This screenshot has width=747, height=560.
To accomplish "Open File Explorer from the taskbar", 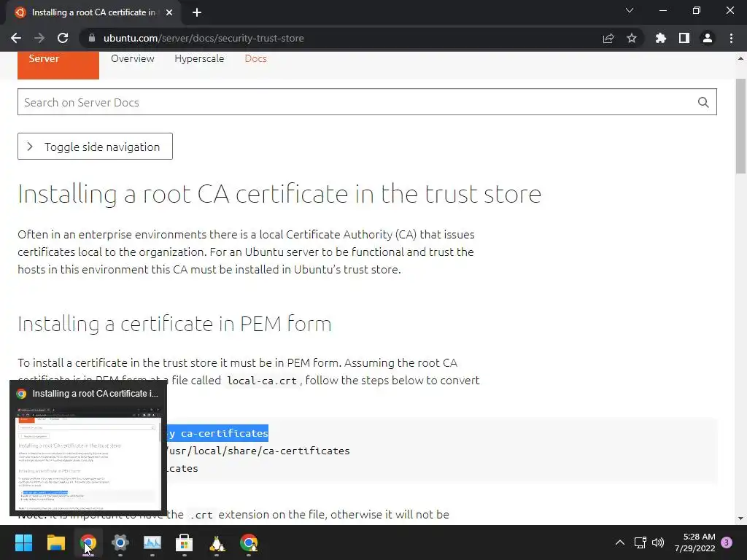I will pyautogui.click(x=55, y=542).
